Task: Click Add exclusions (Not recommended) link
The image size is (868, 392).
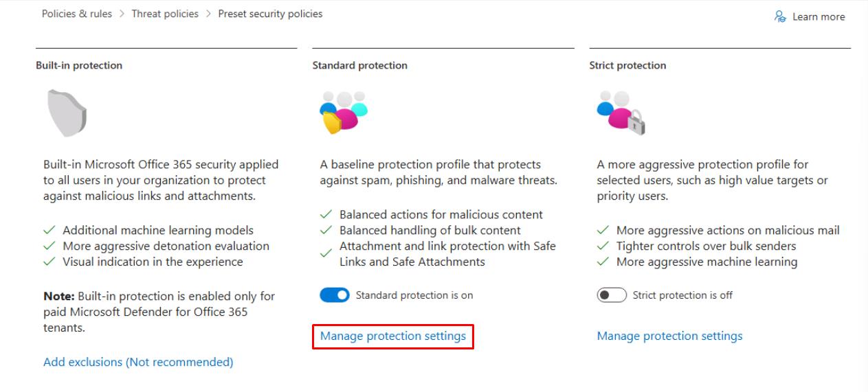Action: pos(138,362)
